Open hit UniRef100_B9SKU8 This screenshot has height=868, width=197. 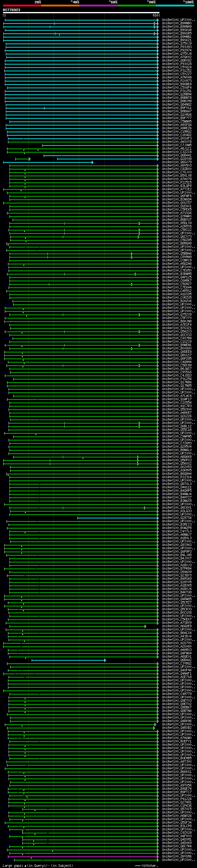point(176,30)
